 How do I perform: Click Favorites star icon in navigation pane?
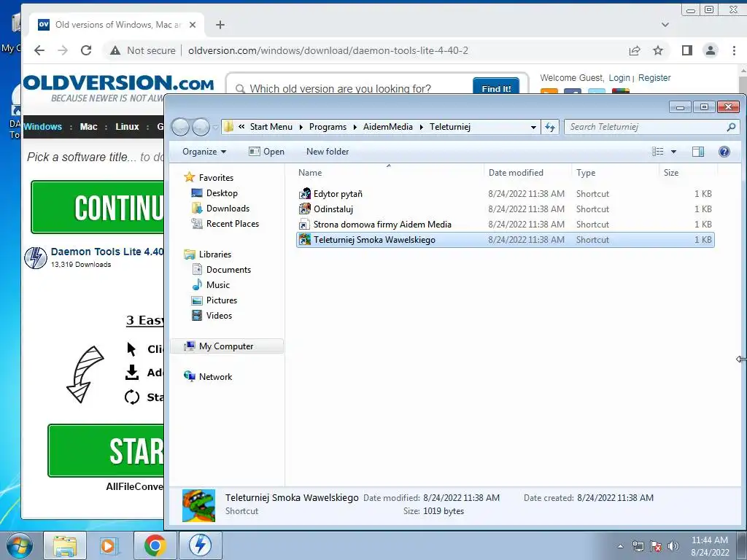click(x=189, y=177)
